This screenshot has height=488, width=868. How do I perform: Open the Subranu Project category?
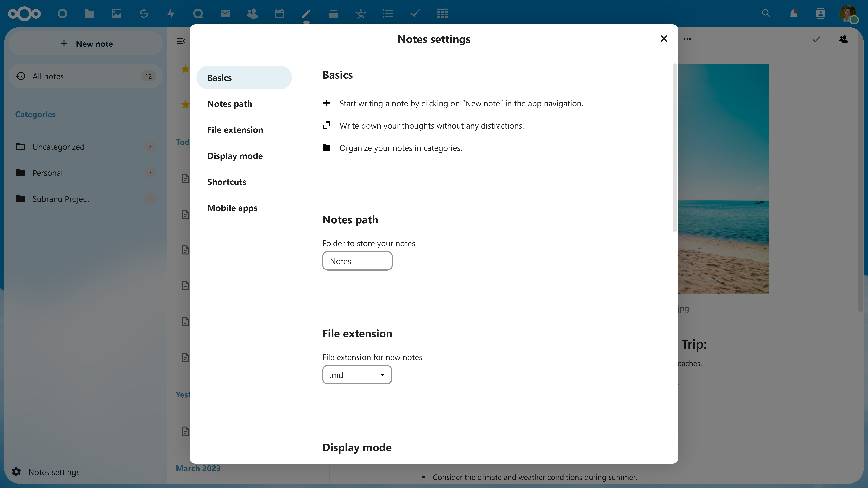pos(86,199)
